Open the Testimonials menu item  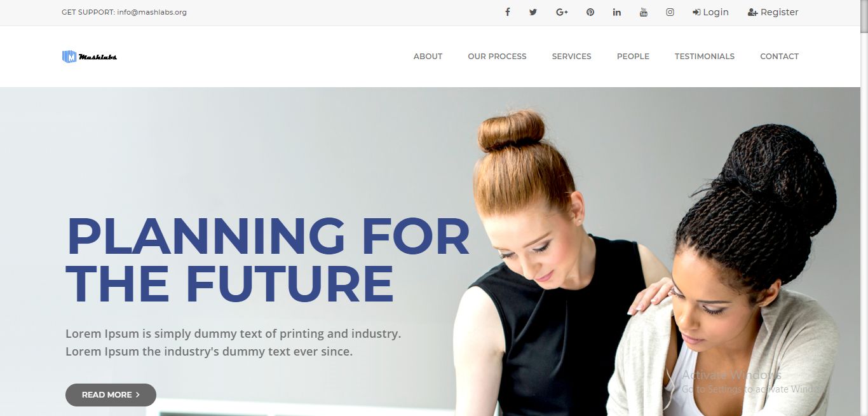705,57
